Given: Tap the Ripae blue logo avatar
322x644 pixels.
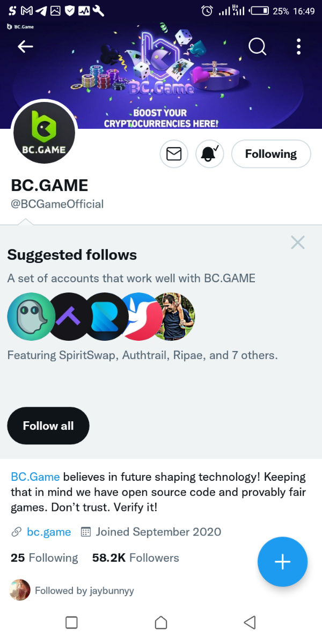Looking at the screenshot, I should tap(106, 317).
